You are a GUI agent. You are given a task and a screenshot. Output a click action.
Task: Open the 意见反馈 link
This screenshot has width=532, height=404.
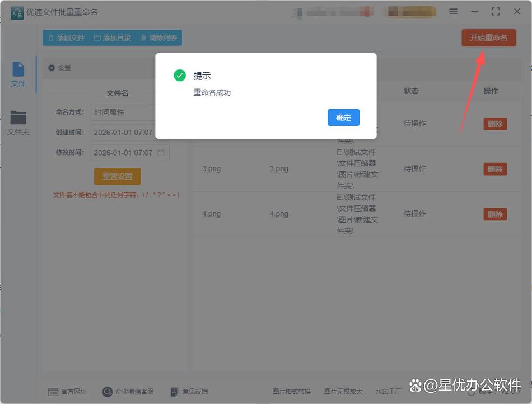(189, 392)
